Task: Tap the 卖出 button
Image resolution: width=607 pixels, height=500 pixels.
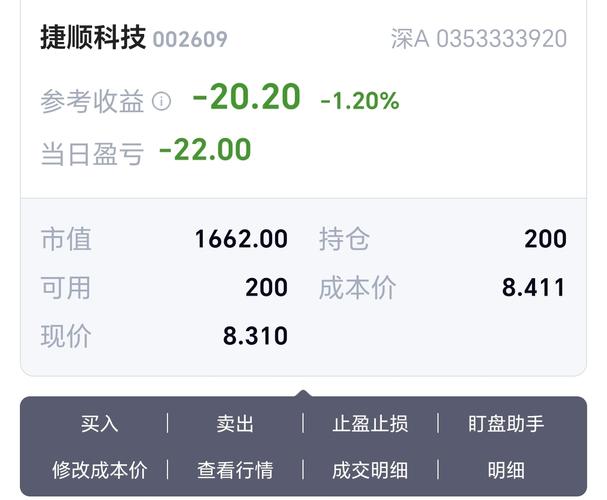Action: tap(235, 424)
